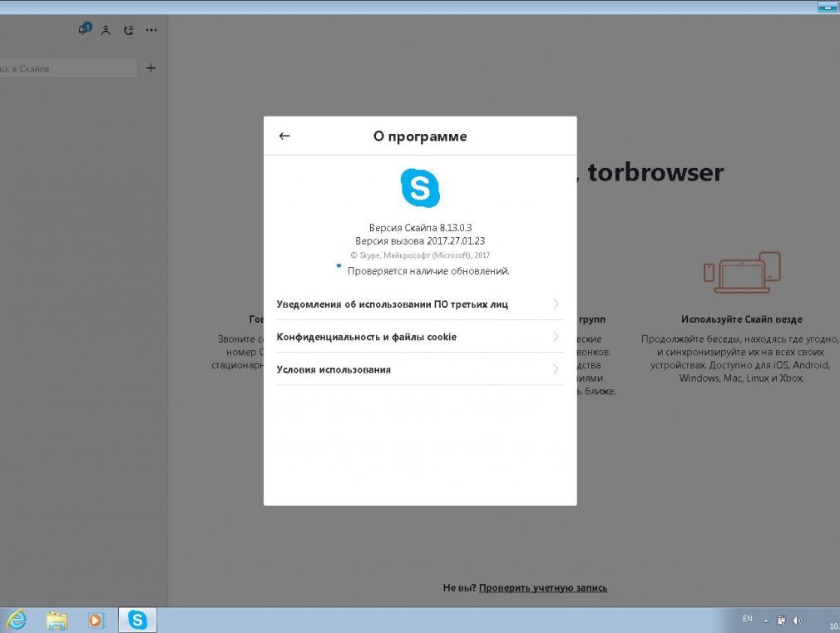
Task: Go back using the arrow in About dialog
Action: click(x=284, y=136)
